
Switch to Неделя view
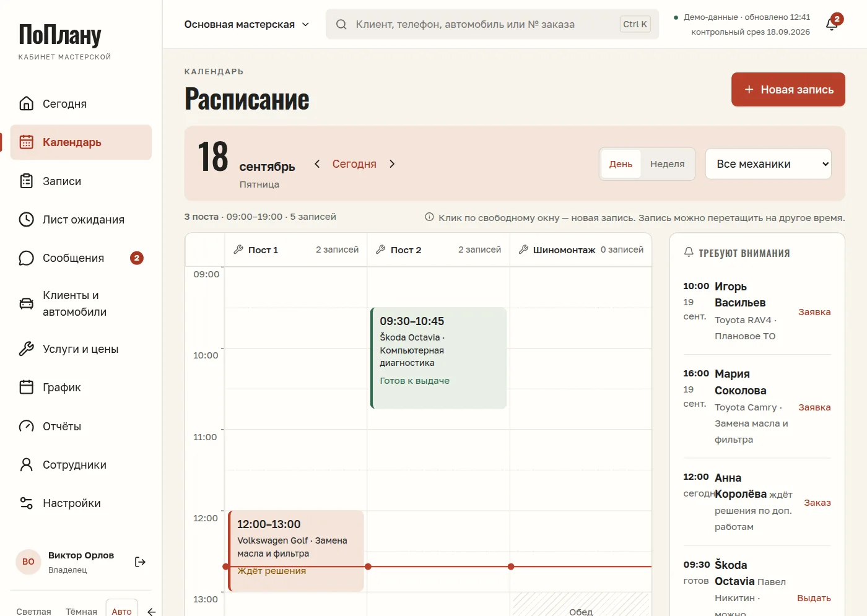(x=668, y=164)
